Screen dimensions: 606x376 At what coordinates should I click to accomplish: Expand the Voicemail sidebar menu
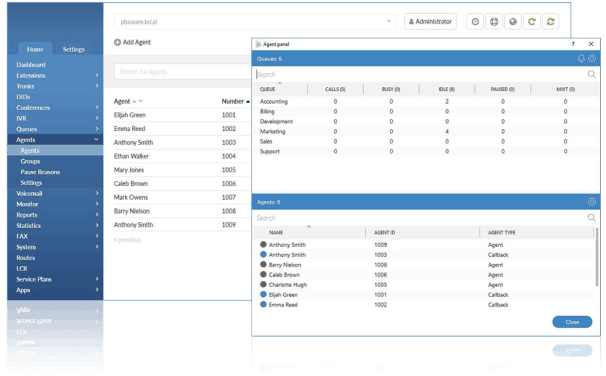tap(97, 193)
